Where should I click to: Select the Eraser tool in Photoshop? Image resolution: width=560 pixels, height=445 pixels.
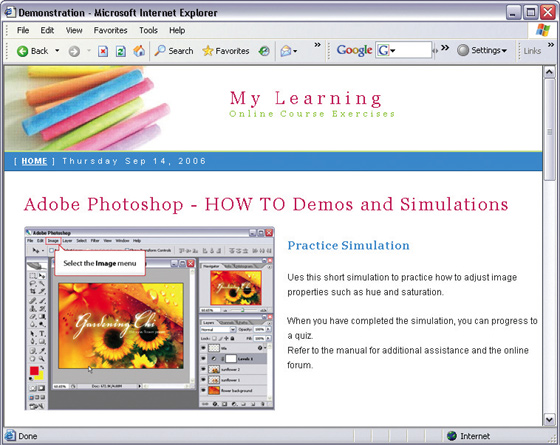[x=33, y=316]
